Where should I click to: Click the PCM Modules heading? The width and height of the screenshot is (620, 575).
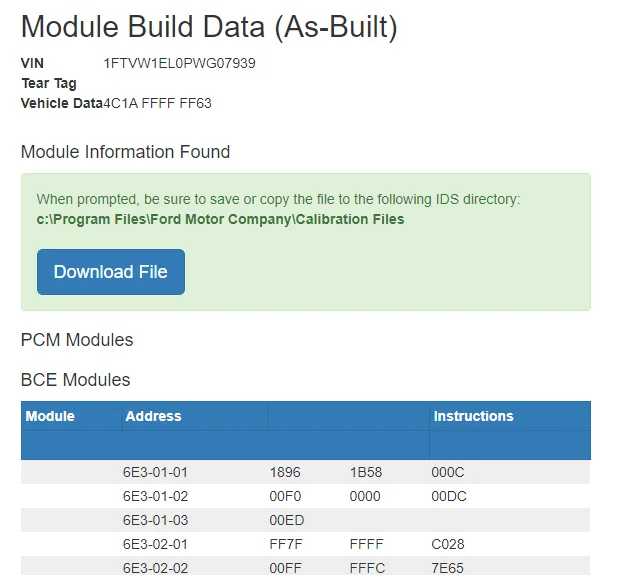tap(77, 340)
